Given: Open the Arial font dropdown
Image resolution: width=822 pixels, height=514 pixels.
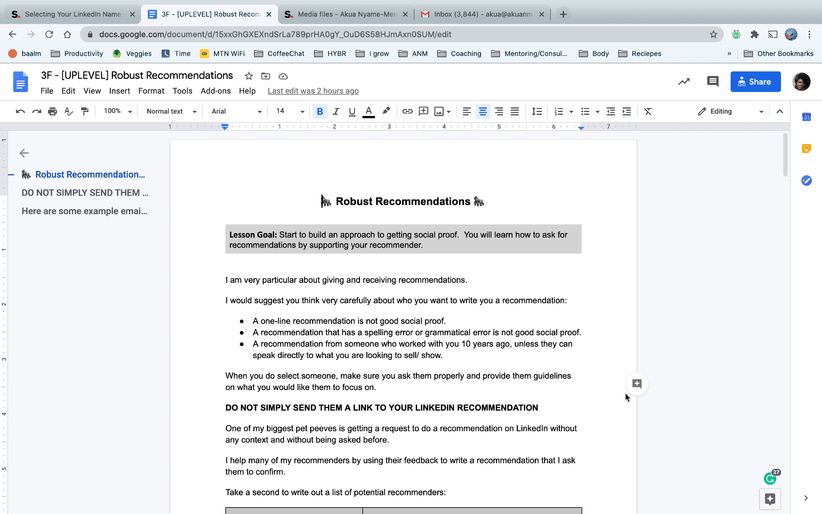Looking at the screenshot, I should [236, 111].
